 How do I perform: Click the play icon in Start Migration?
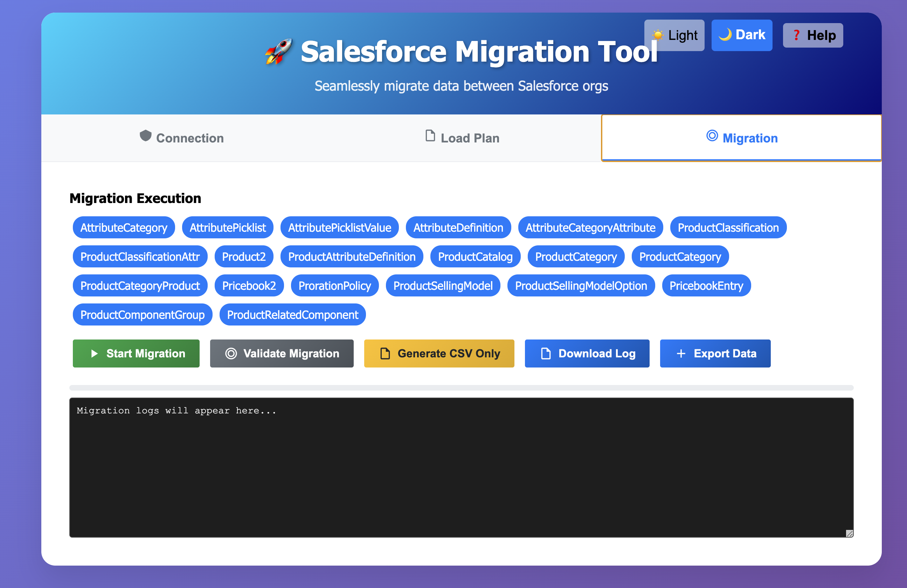[x=94, y=353]
